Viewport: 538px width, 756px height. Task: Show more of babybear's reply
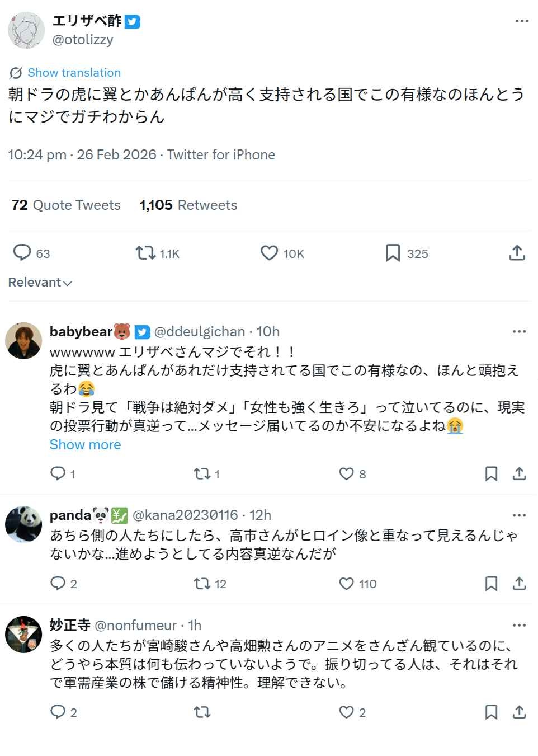85,445
